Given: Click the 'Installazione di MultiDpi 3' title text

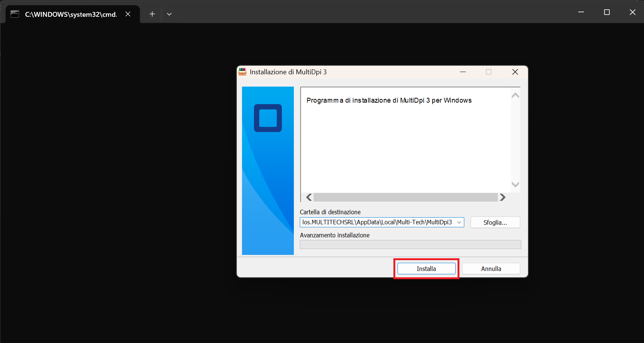Looking at the screenshot, I should coord(288,72).
